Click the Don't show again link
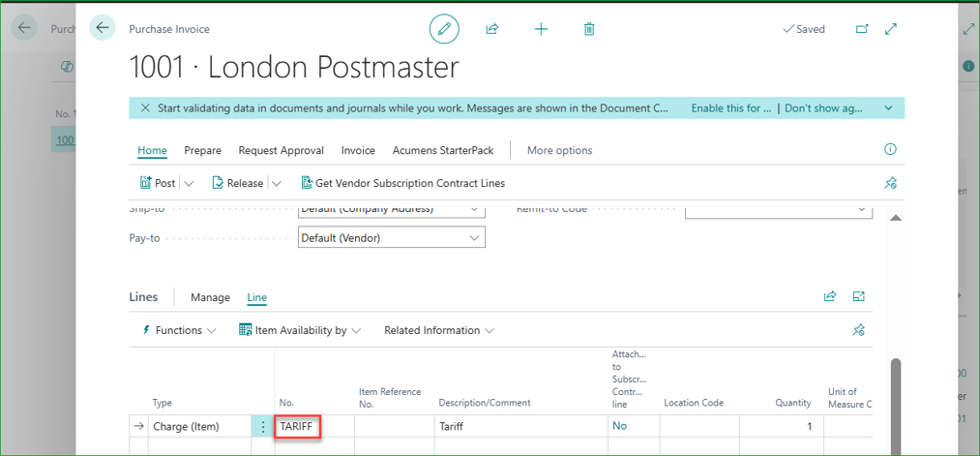Screen dimensions: 980x456 point(823,108)
